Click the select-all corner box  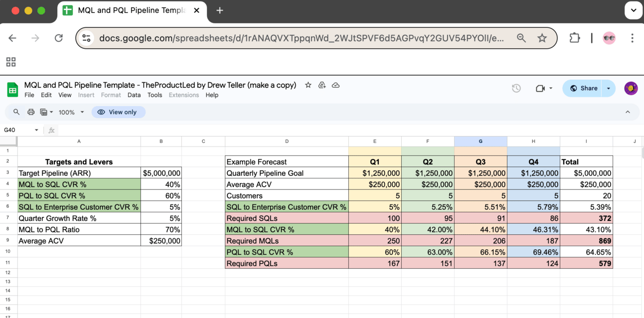click(8, 142)
